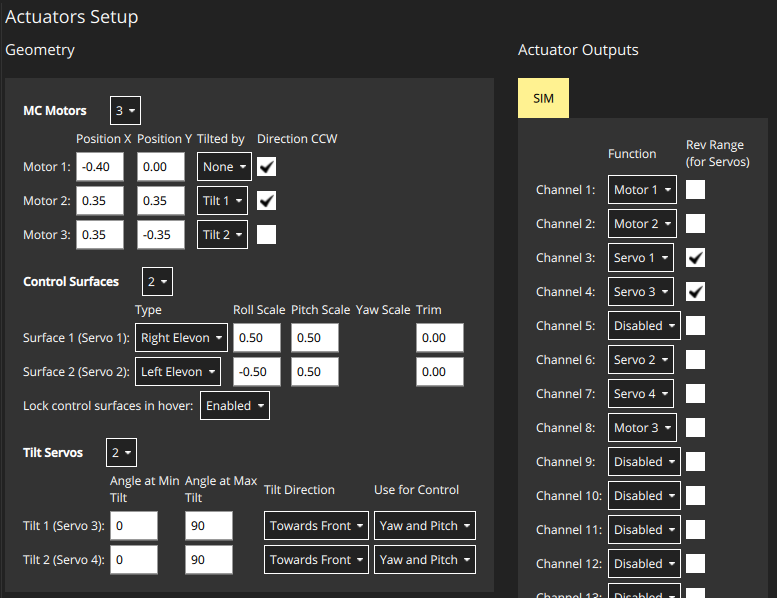
Task: Open Channel 12 function dropdown
Action: click(644, 564)
